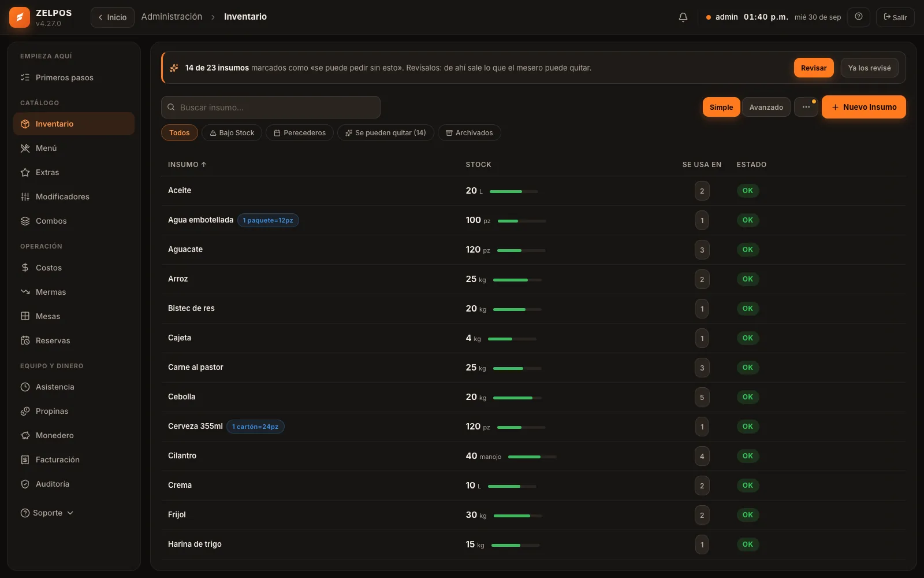Click the notification bell icon
Viewport: 924px width, 578px height.
click(683, 17)
